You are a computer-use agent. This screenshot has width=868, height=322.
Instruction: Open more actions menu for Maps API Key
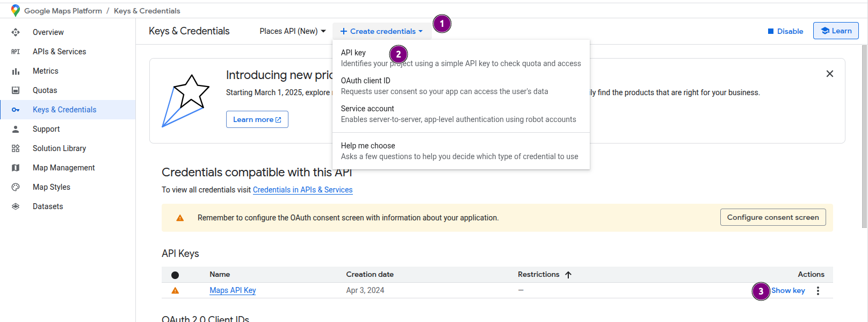818,291
